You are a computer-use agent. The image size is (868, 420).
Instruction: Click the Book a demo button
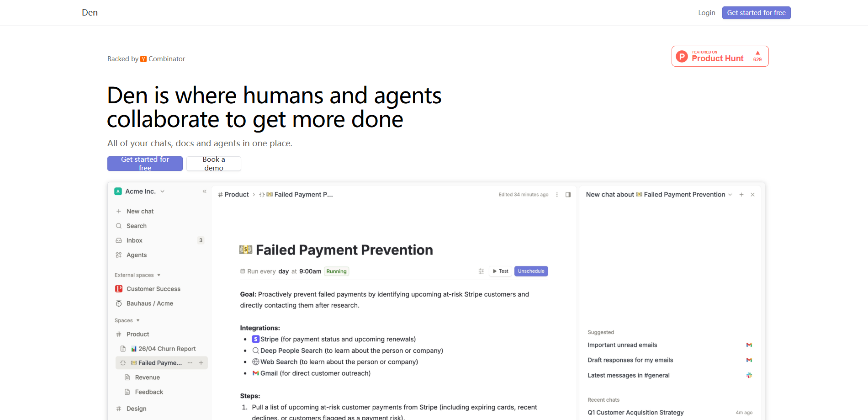(x=213, y=164)
